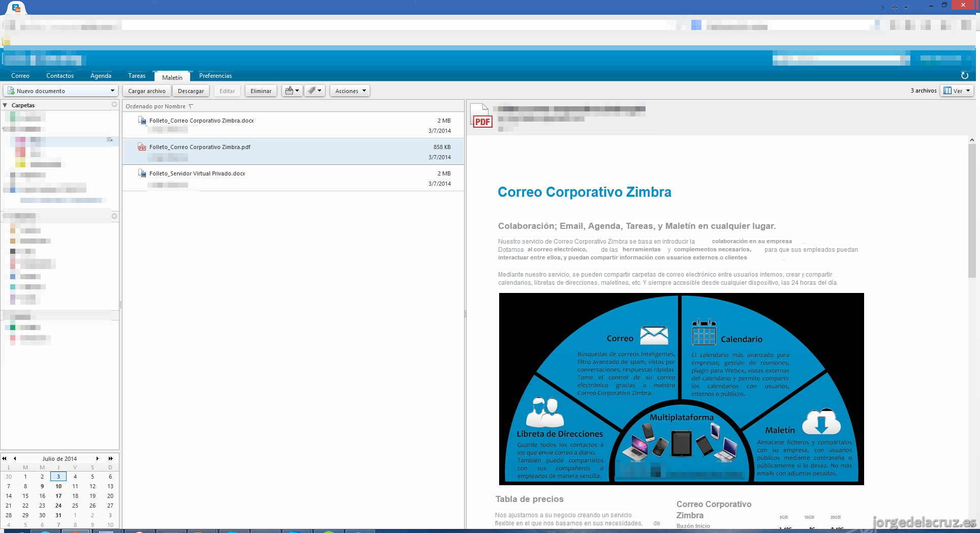Click the Editar button

[x=227, y=91]
